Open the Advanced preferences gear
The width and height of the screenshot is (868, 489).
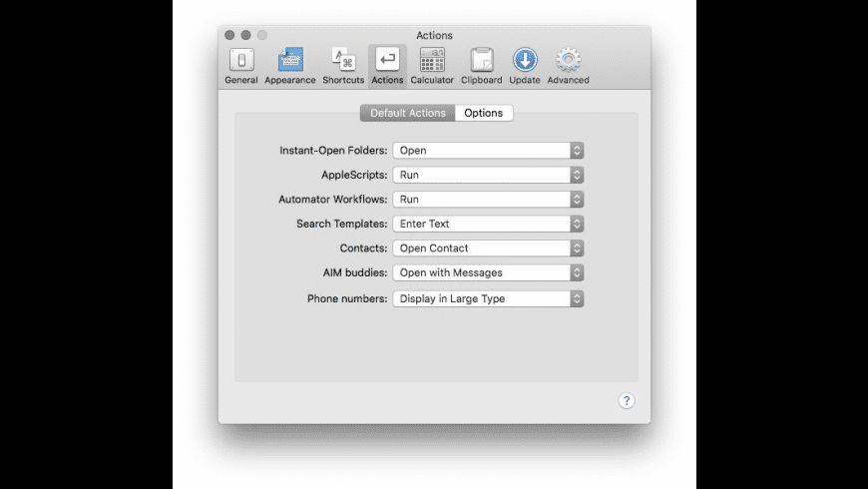pyautogui.click(x=568, y=66)
